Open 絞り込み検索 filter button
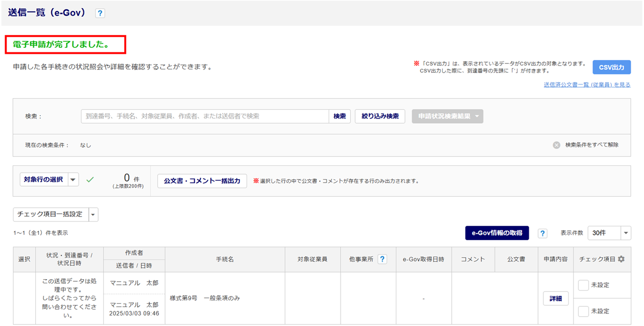This screenshot has height=326, width=644. (x=380, y=116)
